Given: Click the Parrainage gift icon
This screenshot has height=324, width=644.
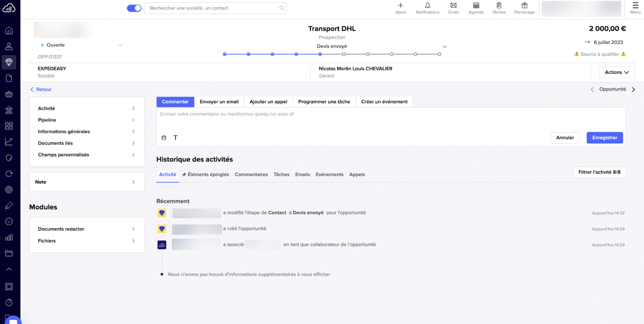Looking at the screenshot, I should tap(524, 6).
